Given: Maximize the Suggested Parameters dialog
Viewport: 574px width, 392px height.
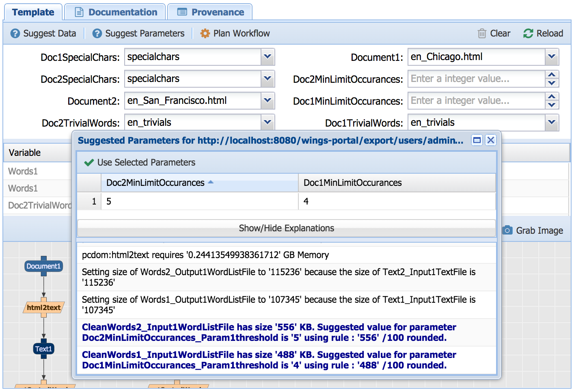Looking at the screenshot, I should [477, 140].
